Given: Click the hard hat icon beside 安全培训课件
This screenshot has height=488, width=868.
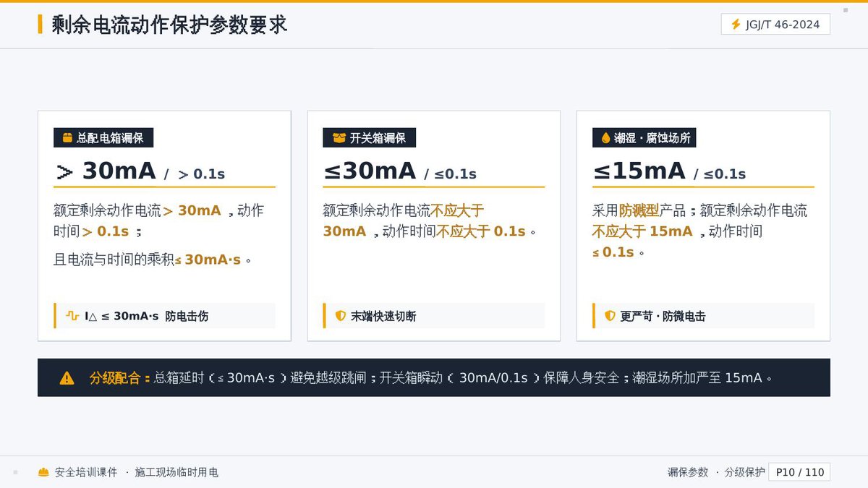Looking at the screenshot, I should pyautogui.click(x=44, y=472).
